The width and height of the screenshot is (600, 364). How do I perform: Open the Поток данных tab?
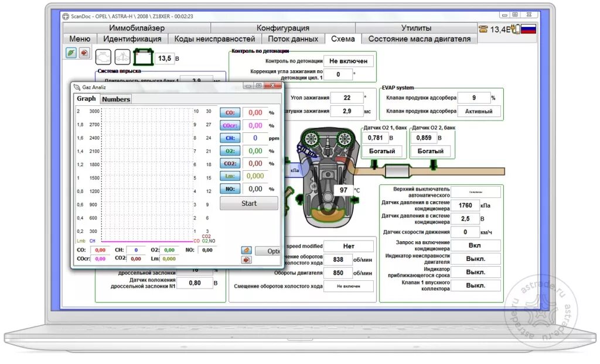pos(293,39)
